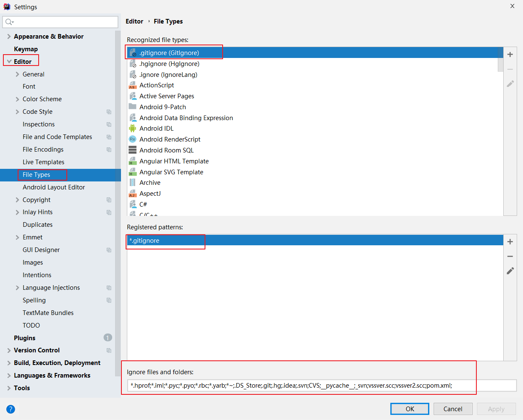
Task: Click the ActionScript file type icon
Action: click(x=132, y=85)
